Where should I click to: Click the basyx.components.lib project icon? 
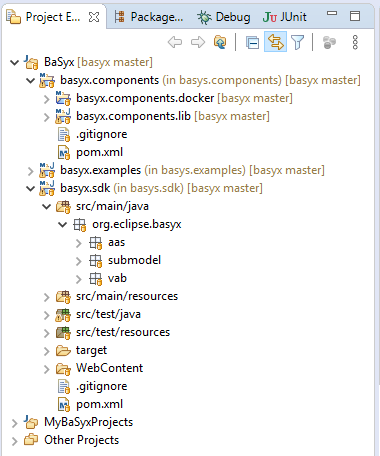[63, 116]
